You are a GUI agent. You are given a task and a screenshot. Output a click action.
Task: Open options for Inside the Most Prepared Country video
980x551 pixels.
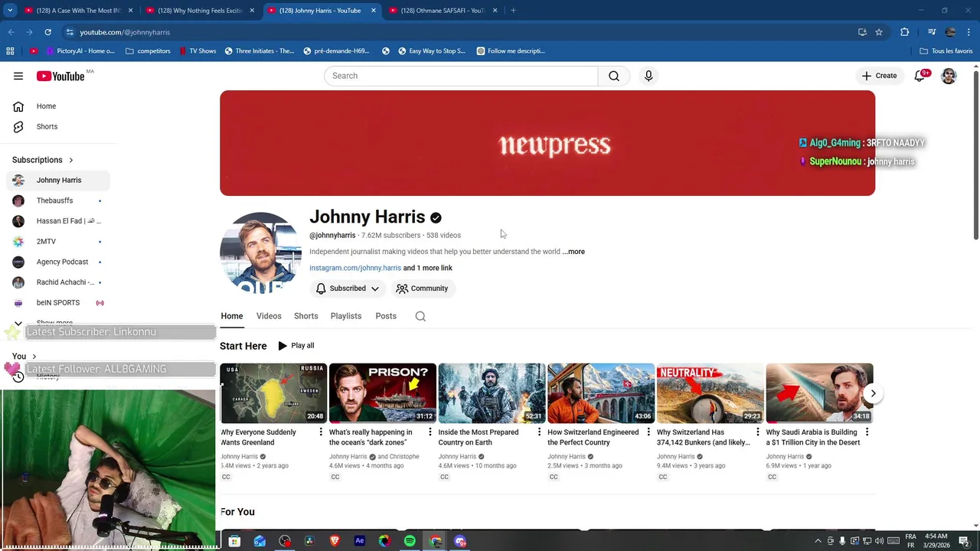click(x=539, y=432)
